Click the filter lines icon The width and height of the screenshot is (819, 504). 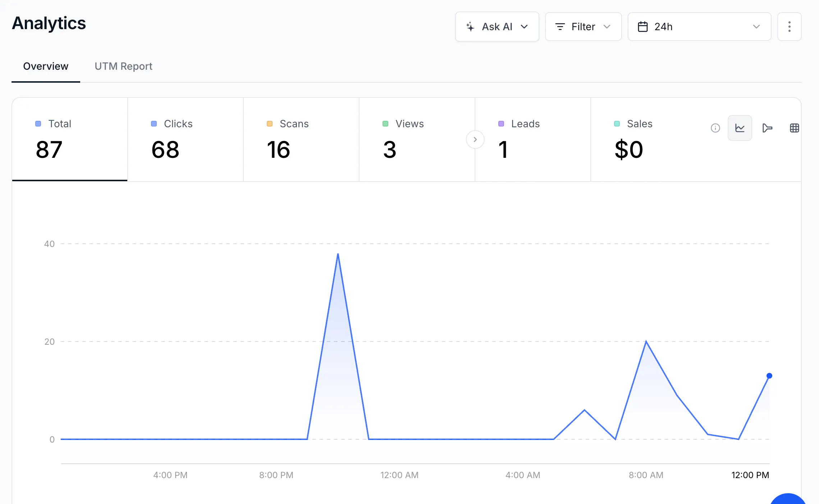click(x=560, y=27)
